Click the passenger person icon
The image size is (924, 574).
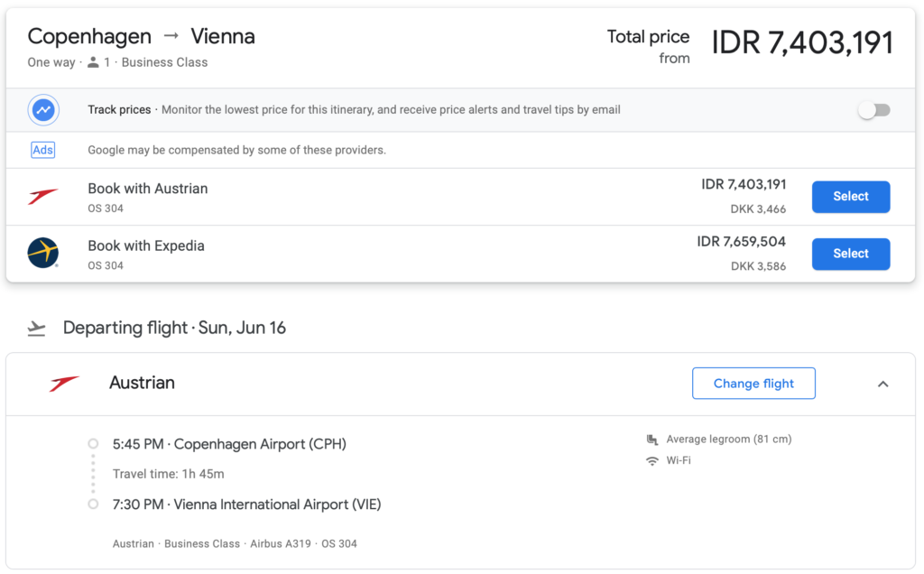(93, 62)
